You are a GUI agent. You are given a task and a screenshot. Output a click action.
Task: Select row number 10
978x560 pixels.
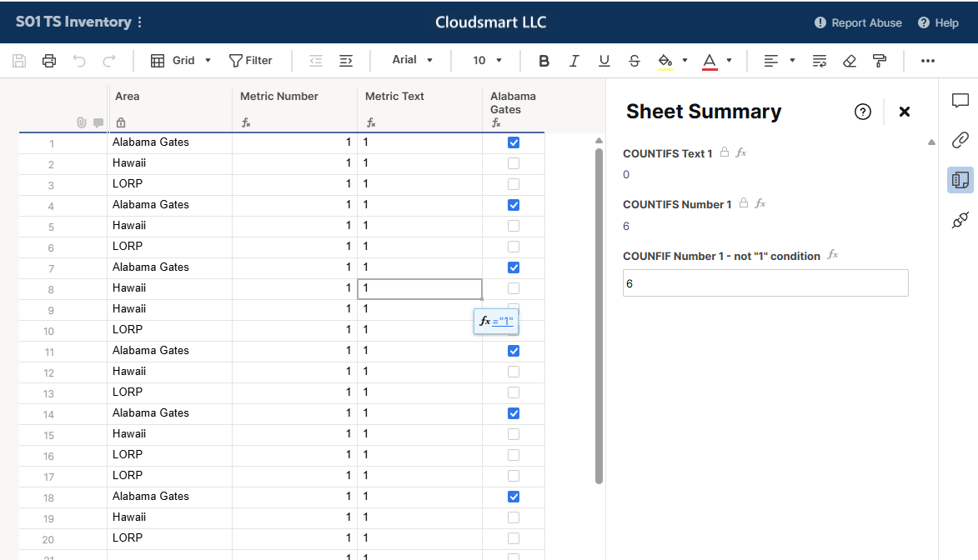(48, 331)
